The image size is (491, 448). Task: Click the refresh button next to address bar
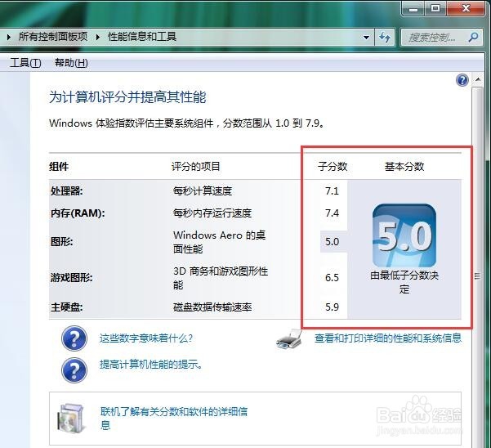click(x=385, y=38)
